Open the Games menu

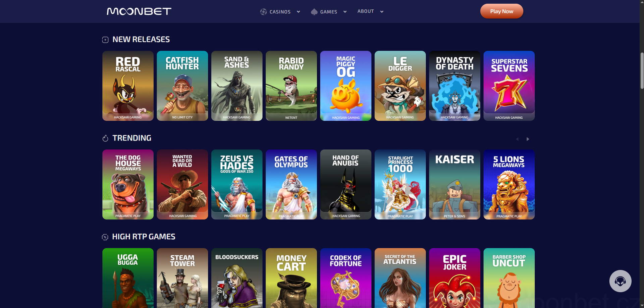pyautogui.click(x=329, y=12)
